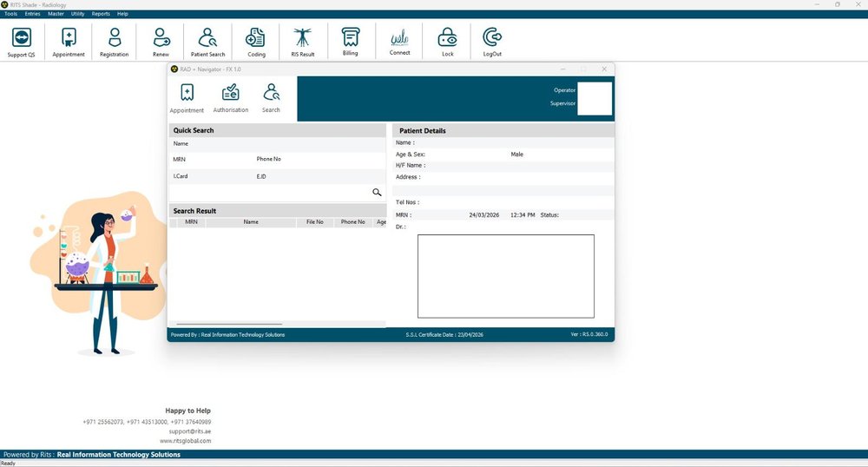Viewport: 868px width, 467px height.
Task: Sort results by Phone No column
Action: click(x=352, y=222)
